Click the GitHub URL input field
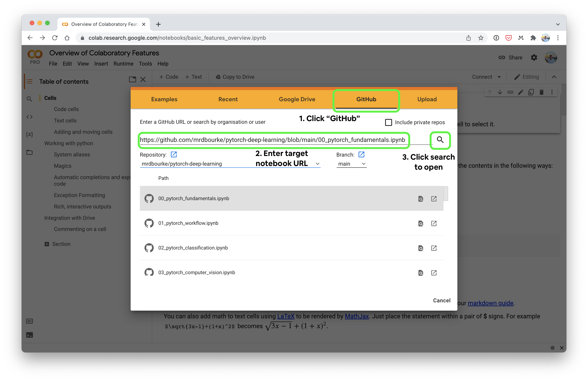588x381 pixels. click(272, 140)
